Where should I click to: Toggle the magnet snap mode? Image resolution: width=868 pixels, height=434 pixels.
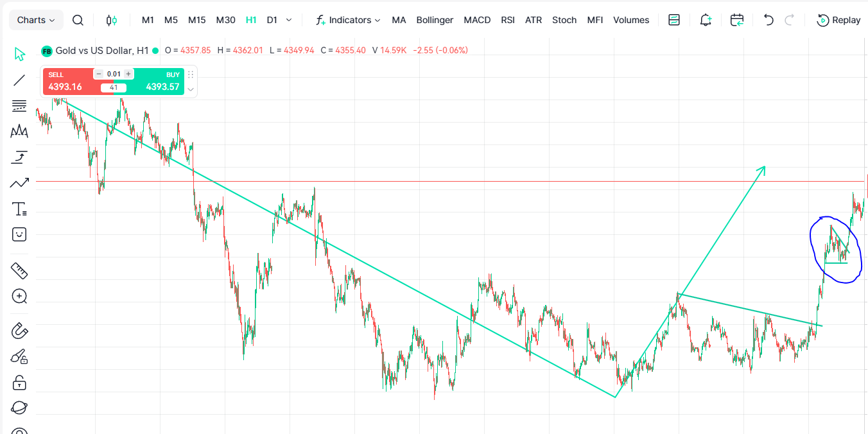coord(19,331)
